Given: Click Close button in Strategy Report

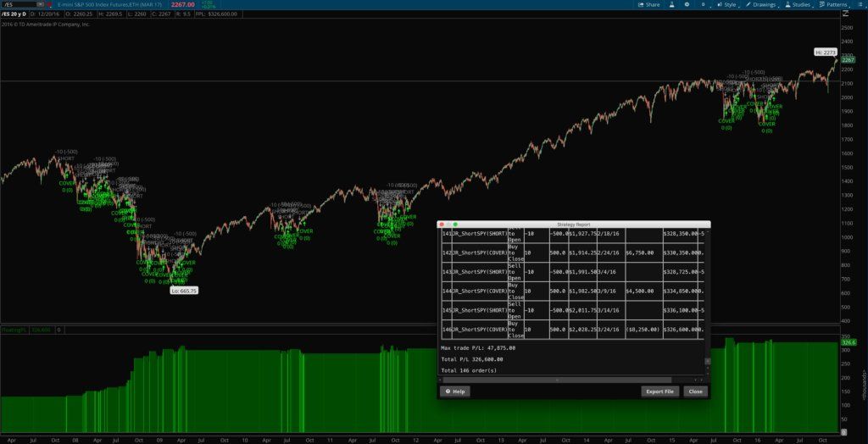Looking at the screenshot, I should (695, 391).
